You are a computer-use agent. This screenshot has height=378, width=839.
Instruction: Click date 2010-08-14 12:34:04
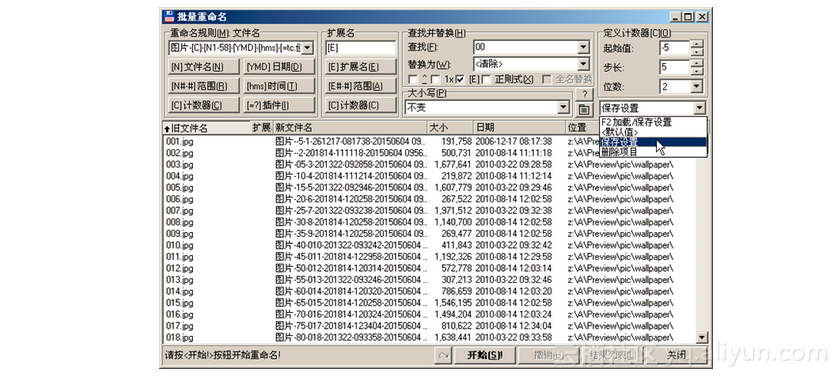(x=514, y=326)
